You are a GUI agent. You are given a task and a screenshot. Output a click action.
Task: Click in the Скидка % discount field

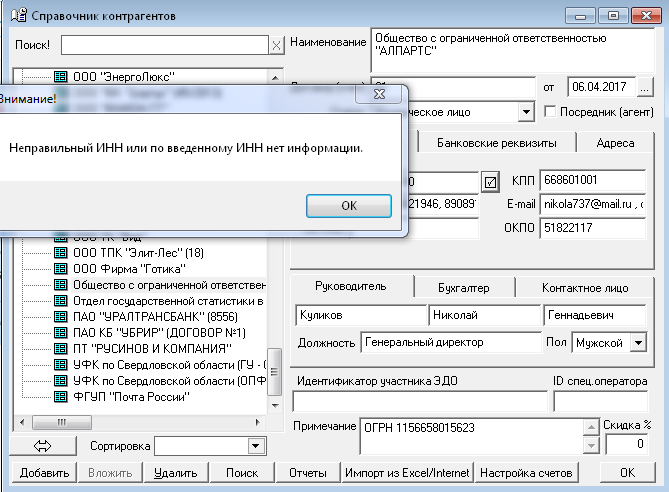(x=626, y=444)
